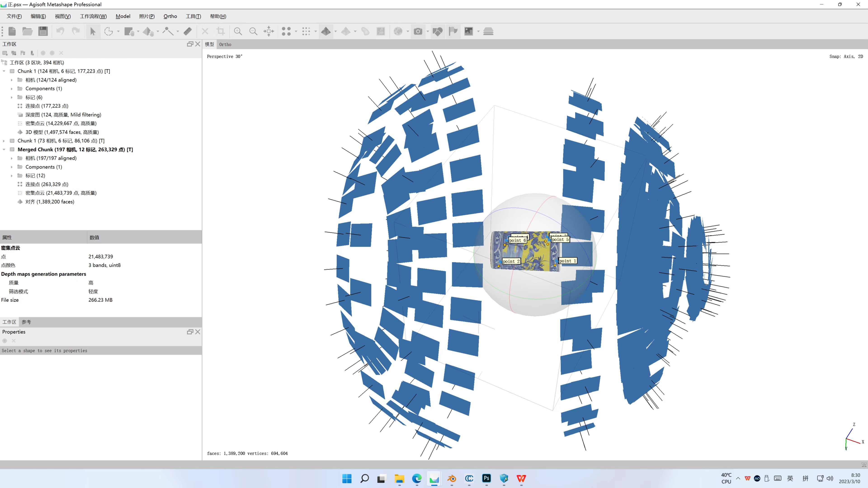
Task: Switch to the Ortho view tab
Action: tap(225, 45)
